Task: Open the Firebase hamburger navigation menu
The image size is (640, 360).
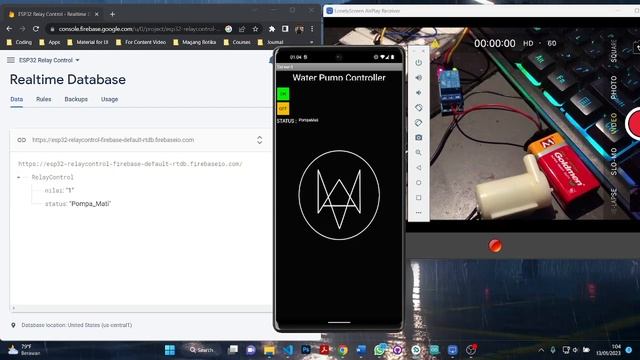Action: [x=11, y=60]
